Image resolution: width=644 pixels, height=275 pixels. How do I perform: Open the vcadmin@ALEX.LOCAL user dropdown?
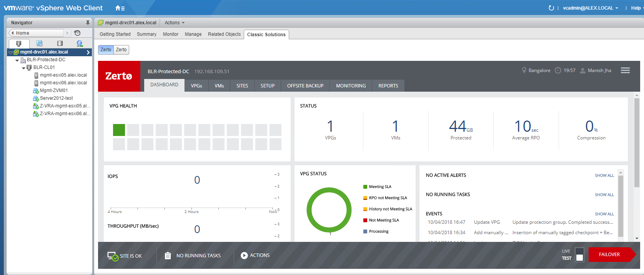coord(590,8)
